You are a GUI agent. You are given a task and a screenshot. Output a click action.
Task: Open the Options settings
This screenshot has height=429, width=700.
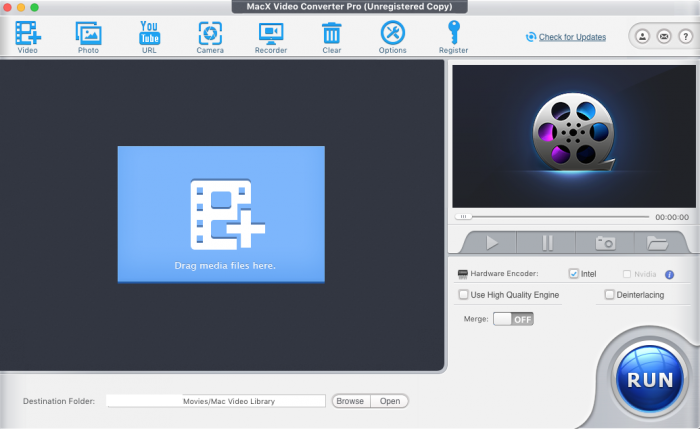click(x=393, y=37)
